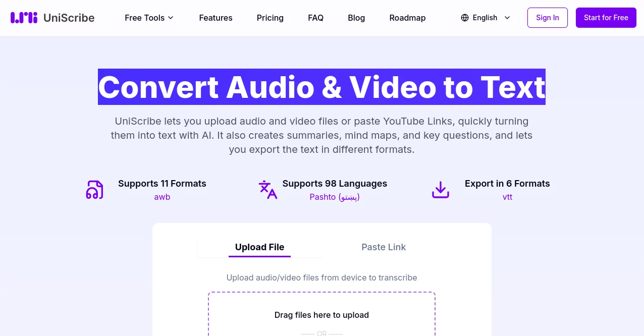The image size is (644, 336).
Task: Expand the Free Tools dropdown
Action: pos(149,18)
